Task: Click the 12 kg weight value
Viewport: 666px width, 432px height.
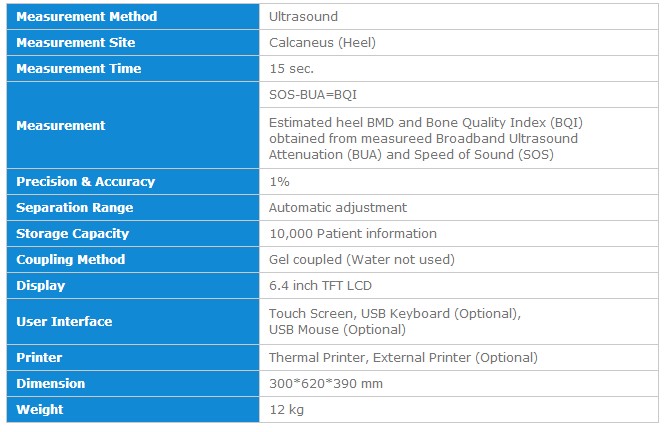Action: (286, 410)
